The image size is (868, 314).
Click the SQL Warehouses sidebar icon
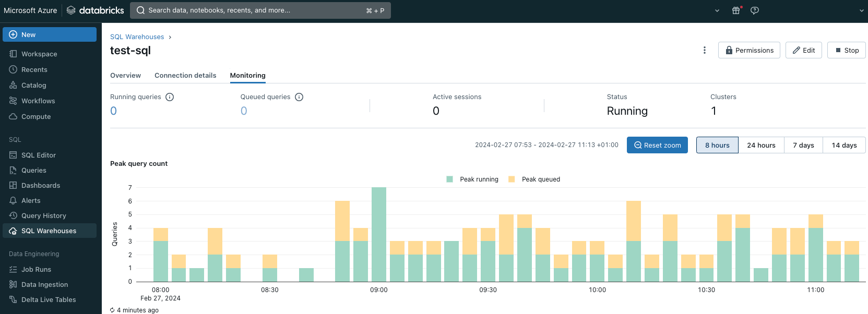pos(13,231)
